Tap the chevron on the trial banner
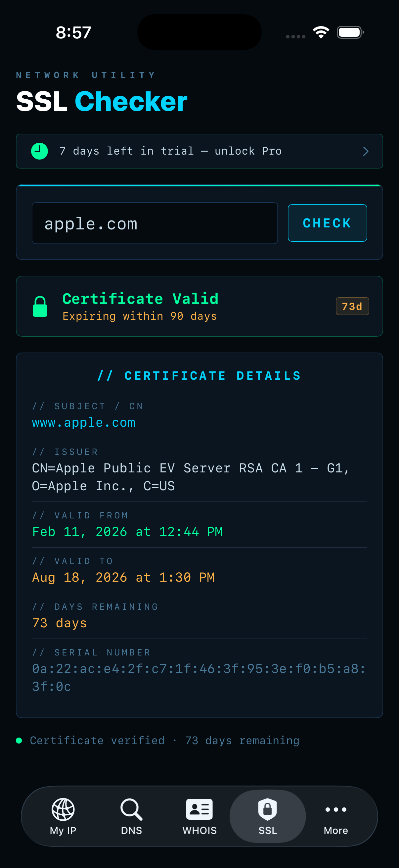Screen dimensions: 399x868 (366, 151)
